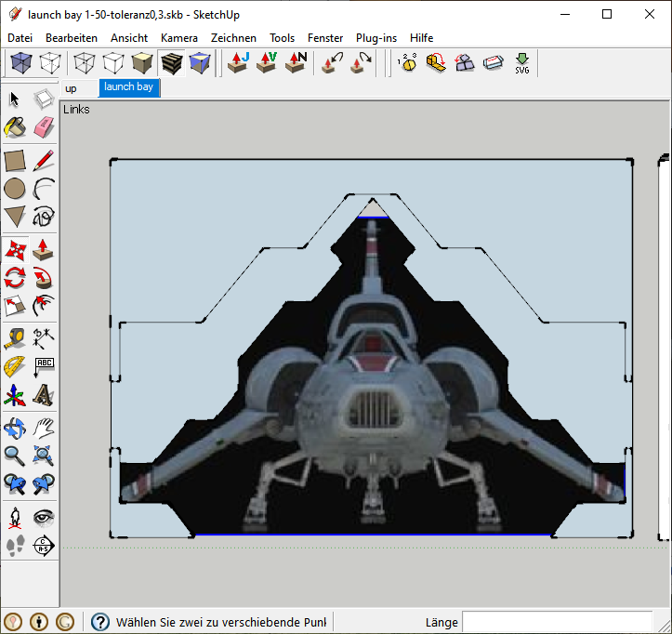Choose the Offset tool
Screen dimensions: 672x634
coord(44,306)
